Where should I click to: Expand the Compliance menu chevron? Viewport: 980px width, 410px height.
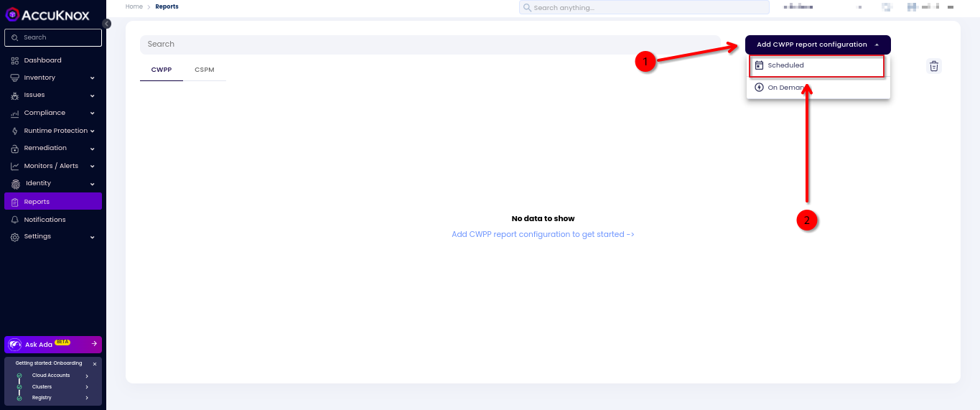[93, 113]
